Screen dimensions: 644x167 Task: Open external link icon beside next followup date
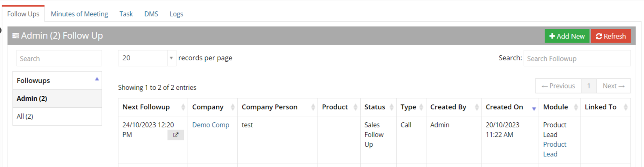tap(175, 135)
